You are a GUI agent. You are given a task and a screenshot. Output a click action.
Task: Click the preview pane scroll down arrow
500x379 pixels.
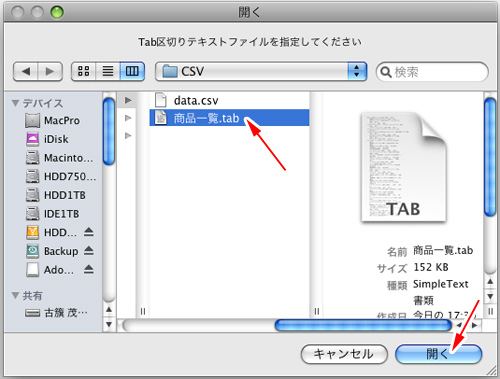490,296
